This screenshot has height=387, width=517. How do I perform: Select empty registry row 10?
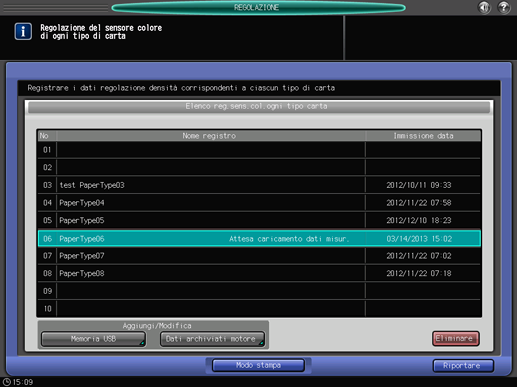(259, 309)
